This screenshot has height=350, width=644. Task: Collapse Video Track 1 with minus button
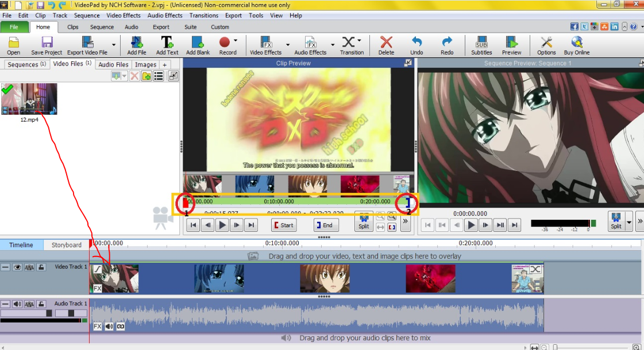point(5,267)
